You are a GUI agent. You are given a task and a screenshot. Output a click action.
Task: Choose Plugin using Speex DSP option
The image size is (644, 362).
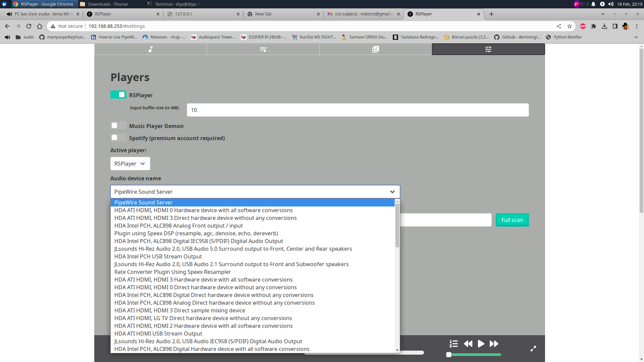(x=253, y=233)
